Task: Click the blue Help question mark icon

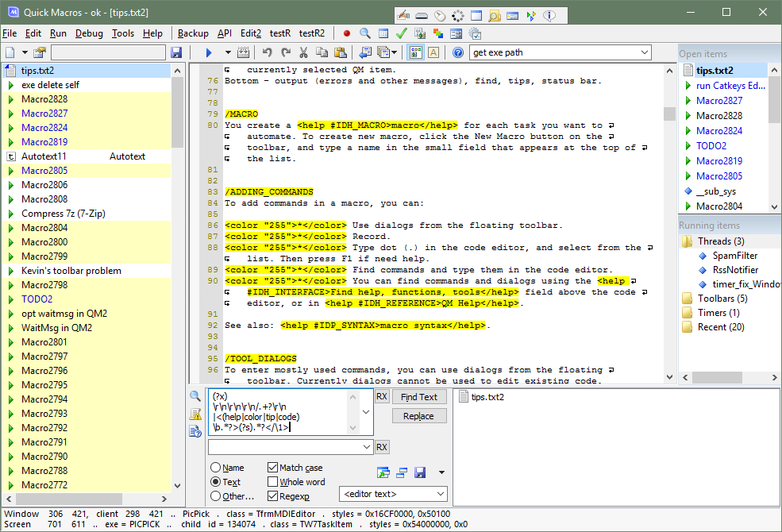Action: tap(458, 53)
